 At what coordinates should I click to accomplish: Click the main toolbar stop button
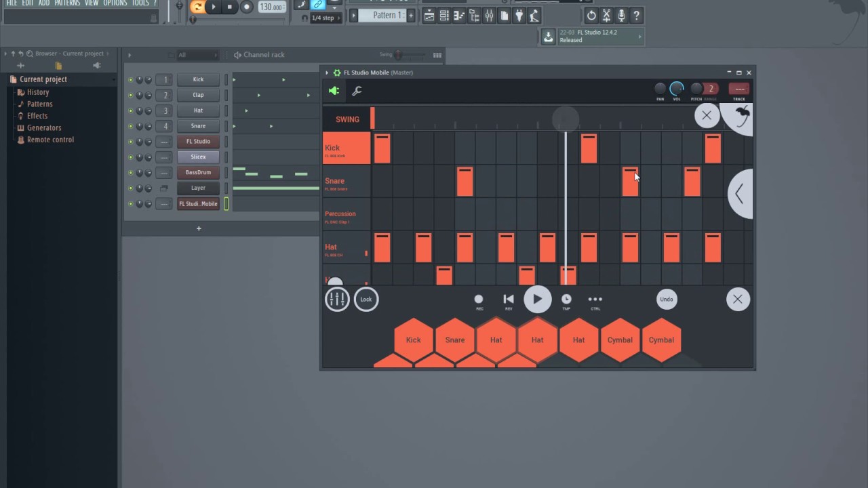click(229, 7)
